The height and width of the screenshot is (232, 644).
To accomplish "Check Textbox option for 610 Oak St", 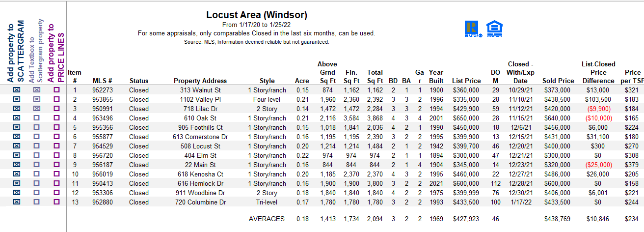I will (x=36, y=118).
